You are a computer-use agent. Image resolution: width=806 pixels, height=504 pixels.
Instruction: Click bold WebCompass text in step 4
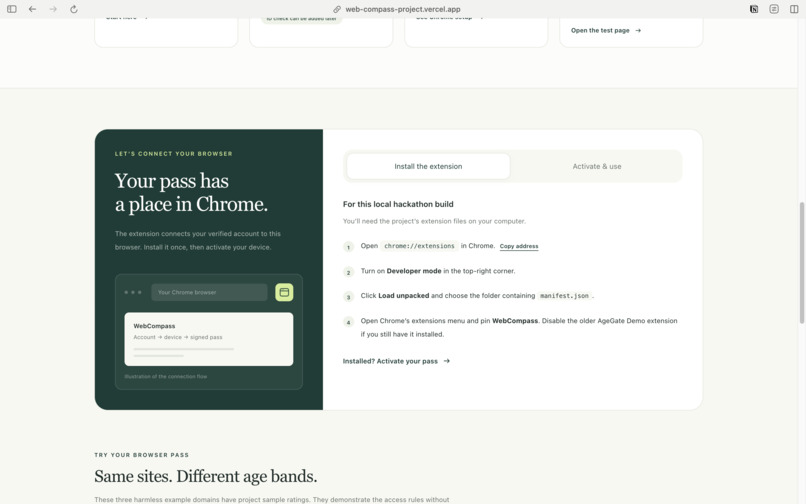pyautogui.click(x=515, y=321)
